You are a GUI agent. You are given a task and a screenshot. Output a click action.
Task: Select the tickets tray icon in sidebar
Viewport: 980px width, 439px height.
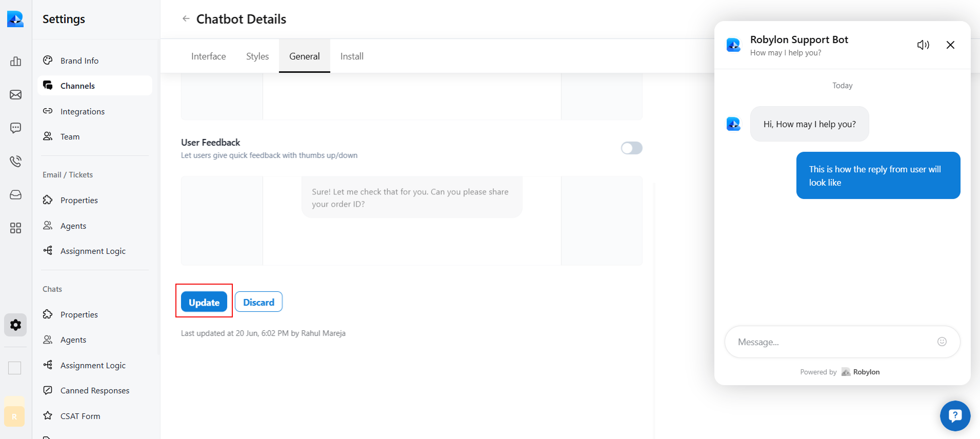tap(15, 195)
